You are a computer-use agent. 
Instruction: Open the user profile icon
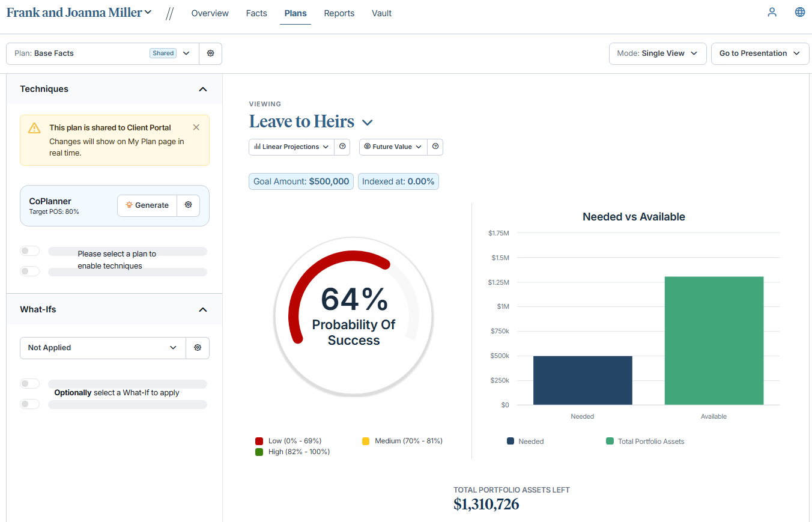tap(772, 12)
